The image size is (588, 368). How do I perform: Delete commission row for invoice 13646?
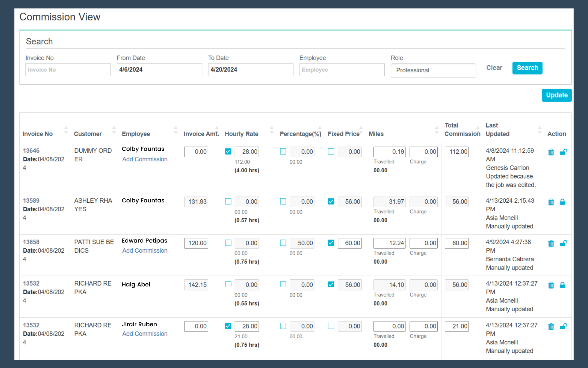[551, 152]
